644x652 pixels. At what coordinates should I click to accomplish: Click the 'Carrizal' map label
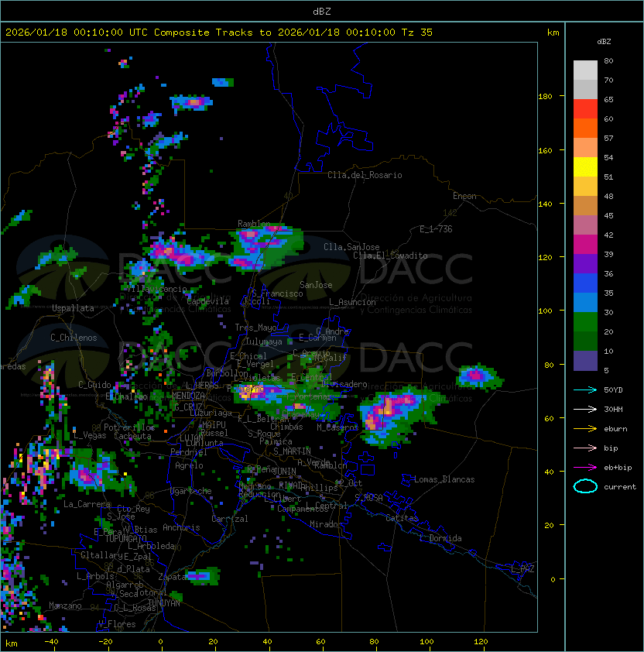point(229,519)
